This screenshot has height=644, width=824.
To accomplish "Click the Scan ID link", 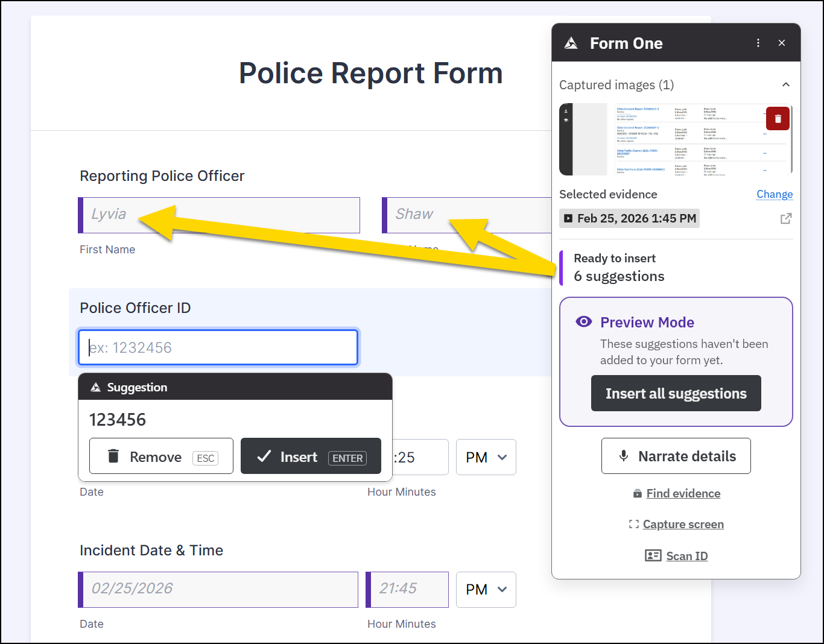I will pos(686,556).
